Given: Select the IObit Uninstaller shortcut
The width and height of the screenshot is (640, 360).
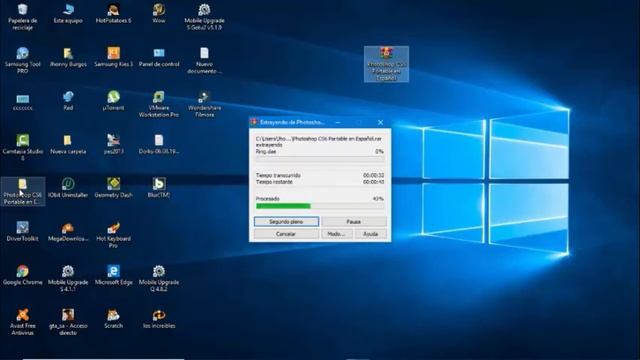Looking at the screenshot, I should (x=68, y=188).
